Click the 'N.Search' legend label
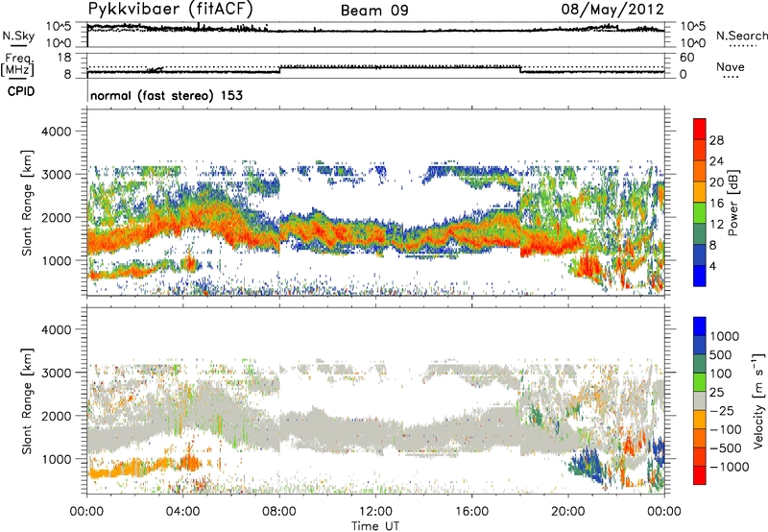Image resolution: width=768 pixels, height=532 pixels. pos(741,36)
